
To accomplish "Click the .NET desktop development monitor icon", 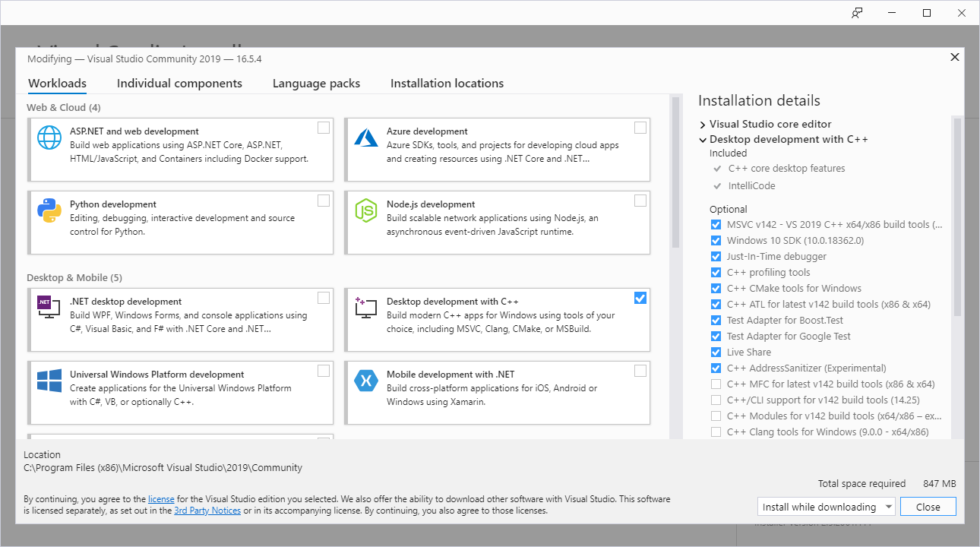I will coord(49,307).
